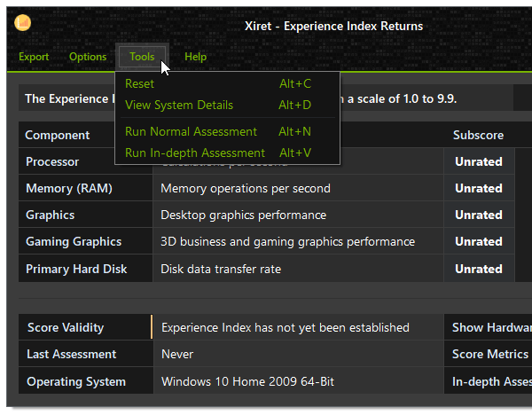Close the open Tools menu
This screenshot has width=532, height=415.
coord(142,57)
